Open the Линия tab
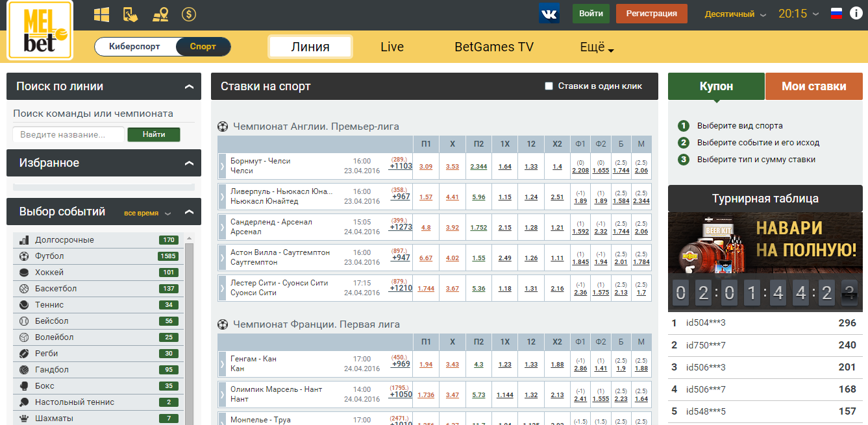 pyautogui.click(x=310, y=47)
